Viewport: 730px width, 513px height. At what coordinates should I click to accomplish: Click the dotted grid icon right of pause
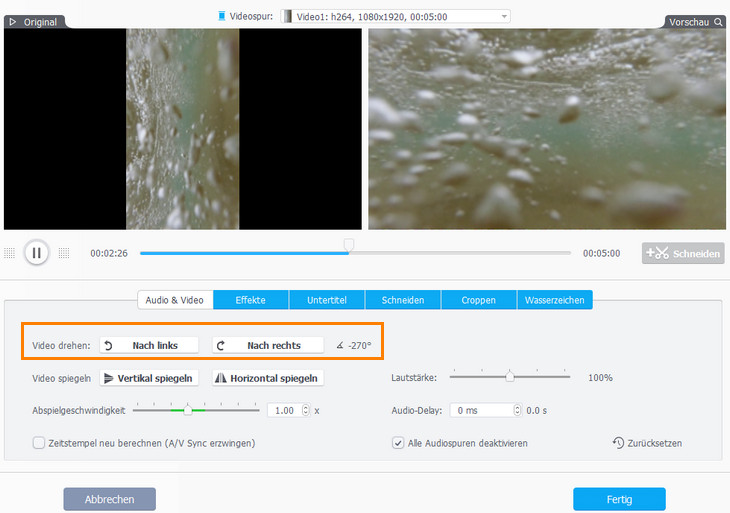64,253
